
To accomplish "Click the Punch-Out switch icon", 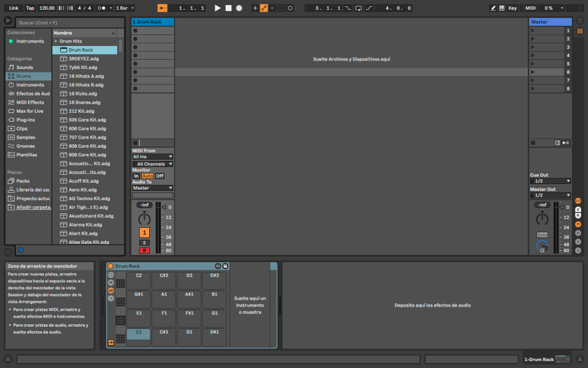I will pos(369,8).
